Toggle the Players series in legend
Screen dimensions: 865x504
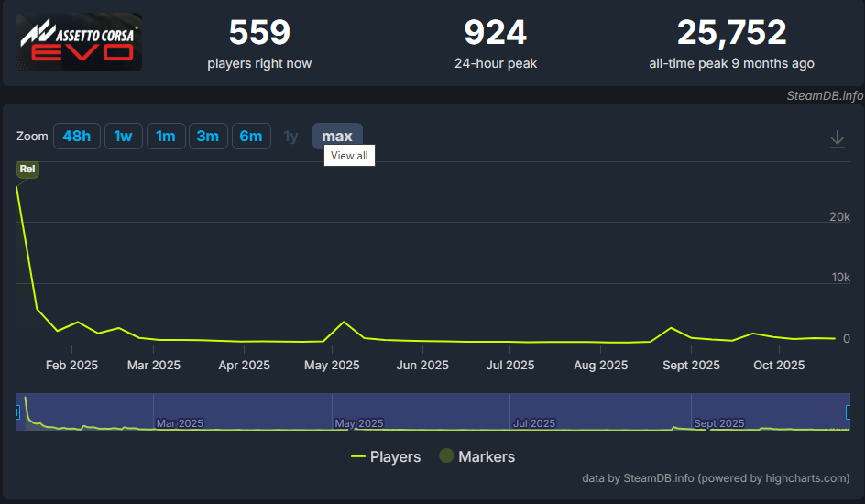click(386, 456)
